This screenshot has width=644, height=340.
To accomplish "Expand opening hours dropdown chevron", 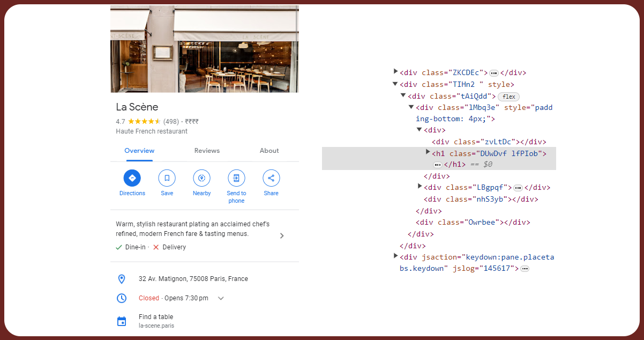I will pyautogui.click(x=221, y=299).
